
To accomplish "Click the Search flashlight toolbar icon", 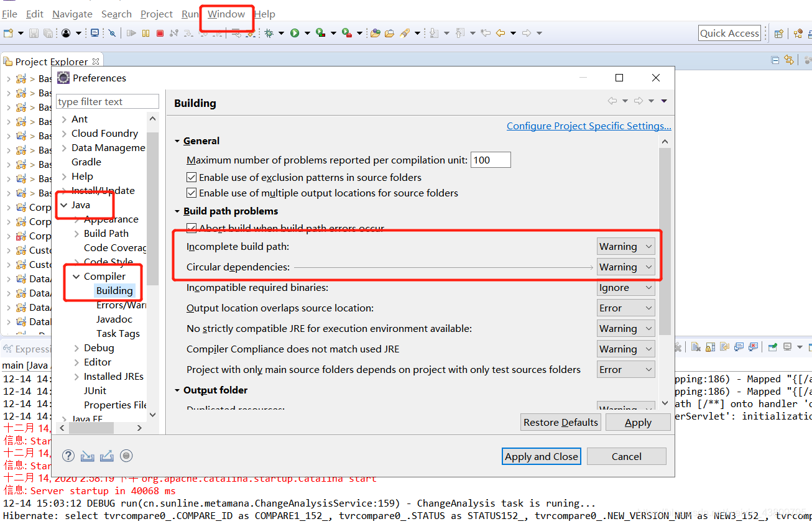I will coord(405,33).
